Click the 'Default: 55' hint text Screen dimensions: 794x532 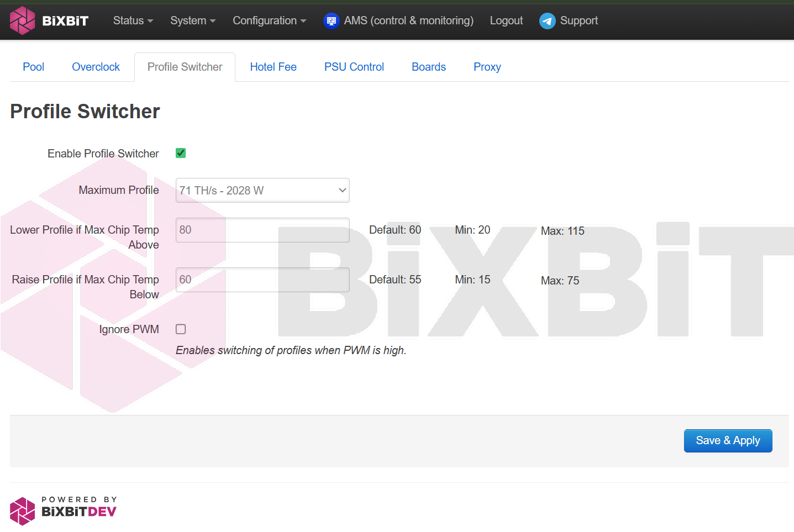click(395, 280)
